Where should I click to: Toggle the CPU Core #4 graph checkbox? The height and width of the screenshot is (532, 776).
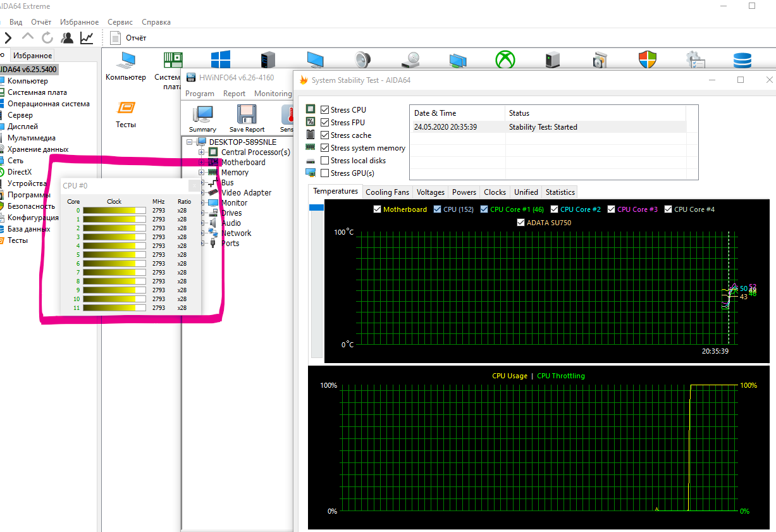click(x=668, y=209)
